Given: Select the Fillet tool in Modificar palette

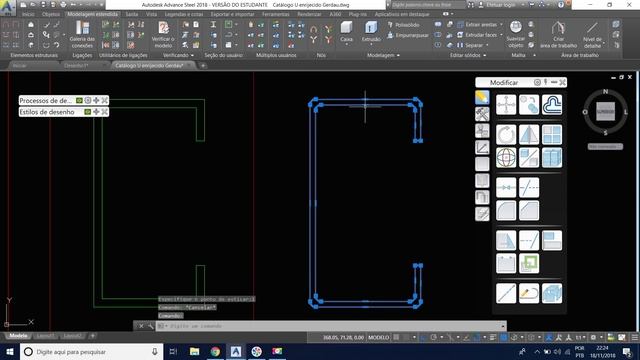Looking at the screenshot, I should coord(506,210).
